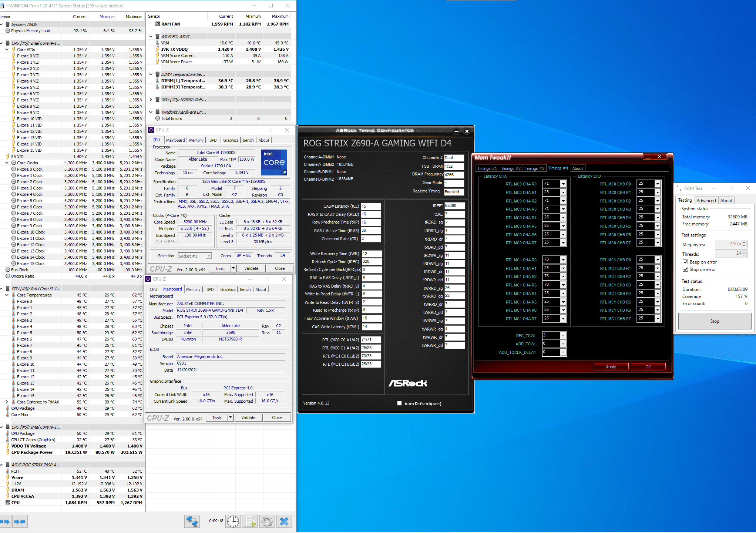Toggle Beep on error checkbox
The height and width of the screenshot is (533, 756).
point(685,262)
